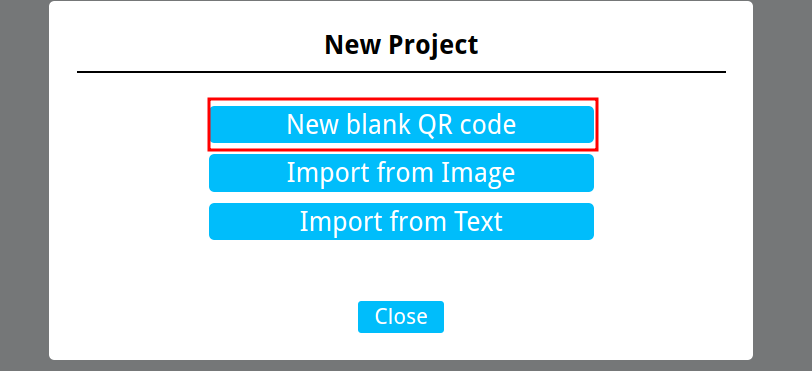Viewport: 812px width, 371px height.
Task: Click the gray overlay right of the dialog
Action: click(x=782, y=186)
